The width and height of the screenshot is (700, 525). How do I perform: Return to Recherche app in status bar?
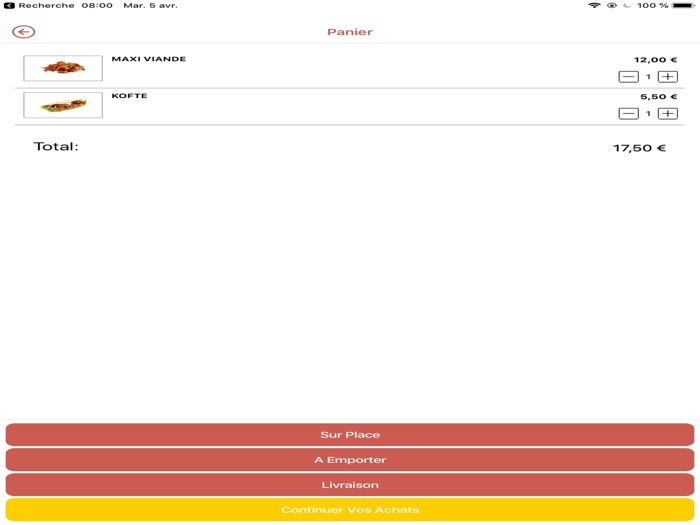(39, 5)
